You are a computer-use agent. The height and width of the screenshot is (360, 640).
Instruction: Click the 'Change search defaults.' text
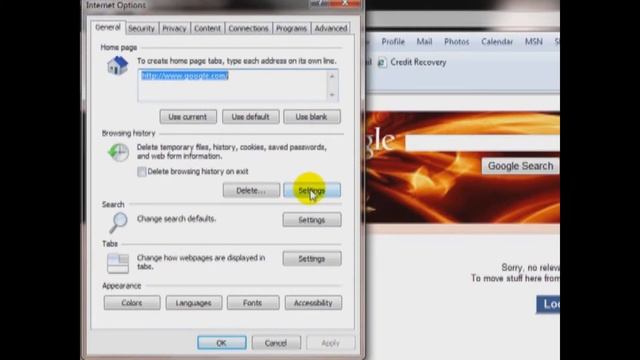pyautogui.click(x=176, y=219)
